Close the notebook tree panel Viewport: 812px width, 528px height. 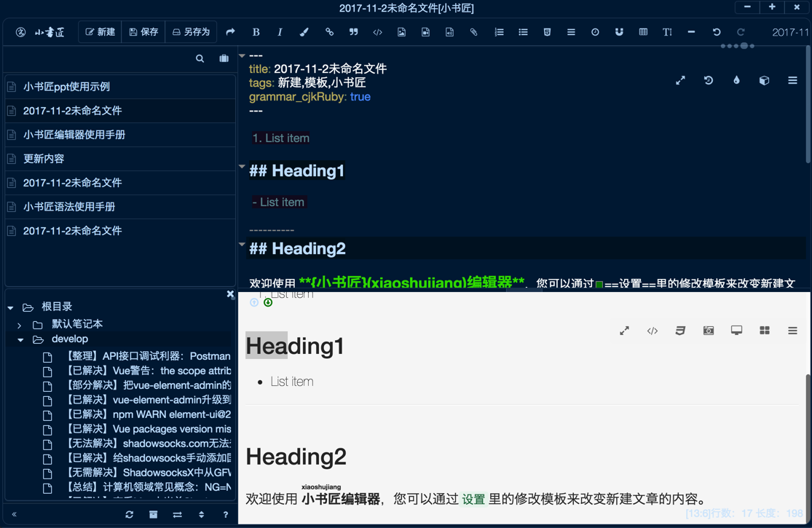tap(230, 294)
